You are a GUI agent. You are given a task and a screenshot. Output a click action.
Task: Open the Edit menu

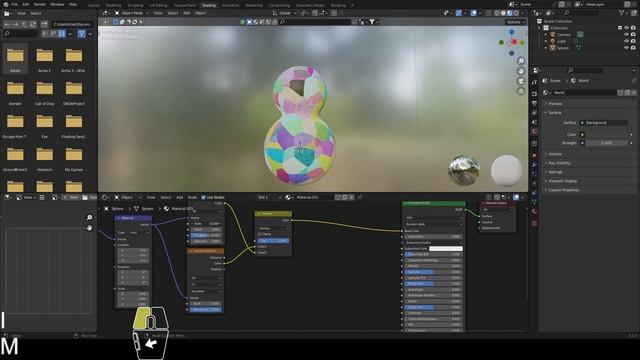click(26, 4)
